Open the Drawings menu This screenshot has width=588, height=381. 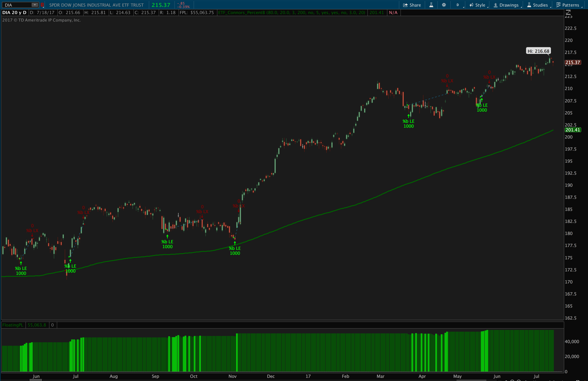tap(506, 5)
